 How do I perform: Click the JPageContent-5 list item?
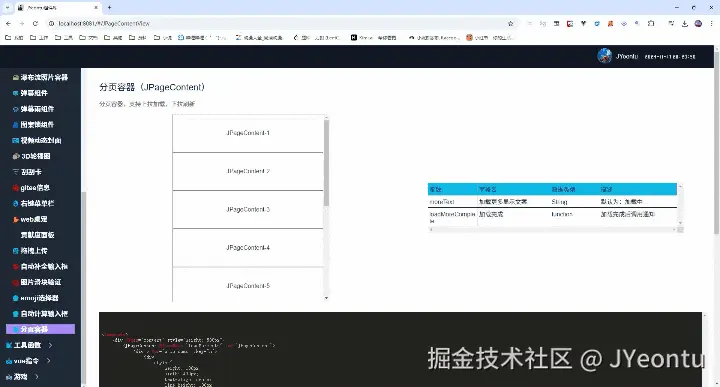pyautogui.click(x=248, y=285)
